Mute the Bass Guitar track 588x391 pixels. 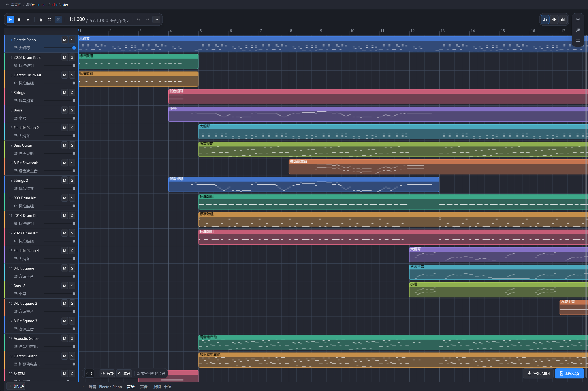[x=65, y=145]
